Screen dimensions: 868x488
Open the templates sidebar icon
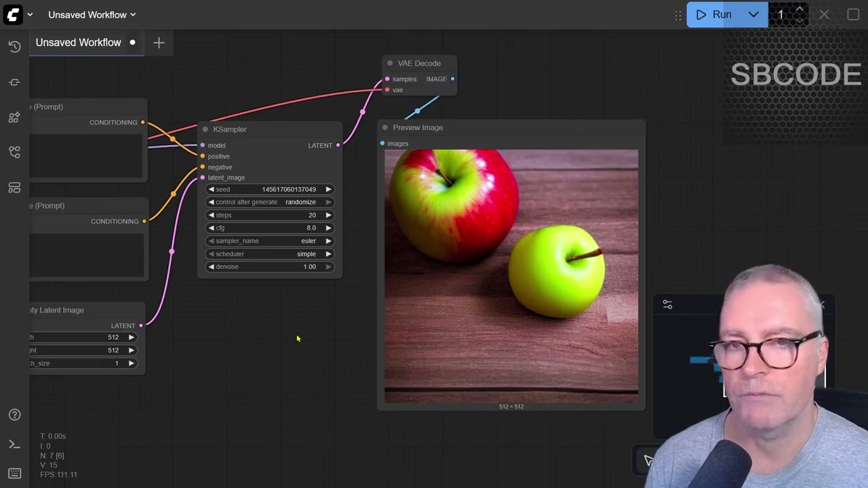(14, 188)
